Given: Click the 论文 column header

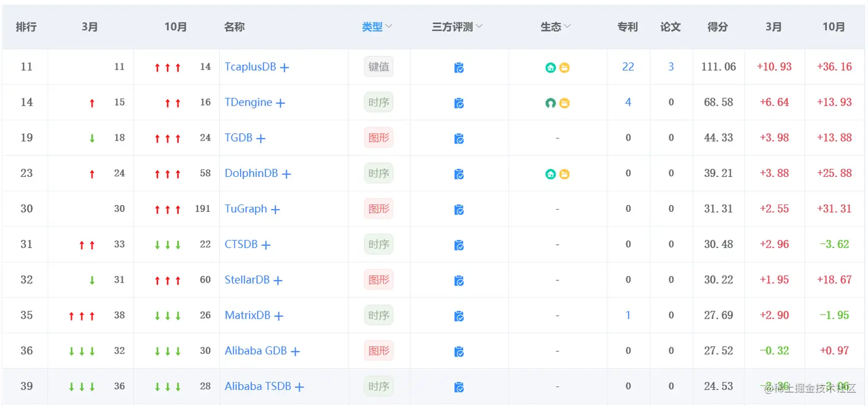Looking at the screenshot, I should tap(671, 27).
